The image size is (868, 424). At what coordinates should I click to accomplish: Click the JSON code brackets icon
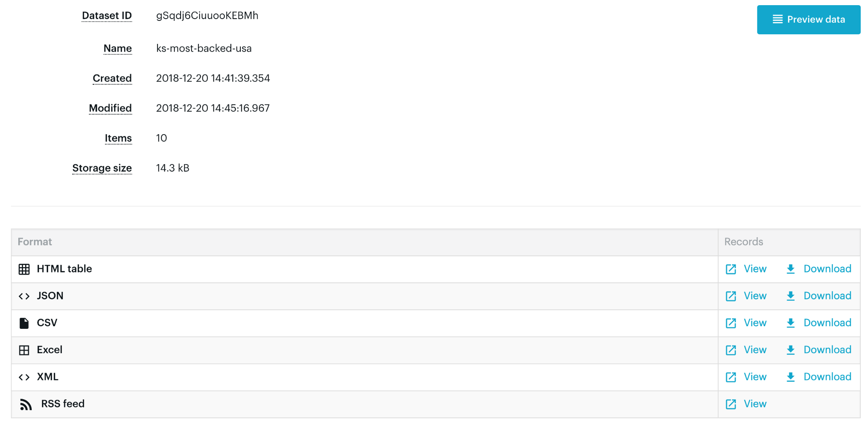[24, 296]
